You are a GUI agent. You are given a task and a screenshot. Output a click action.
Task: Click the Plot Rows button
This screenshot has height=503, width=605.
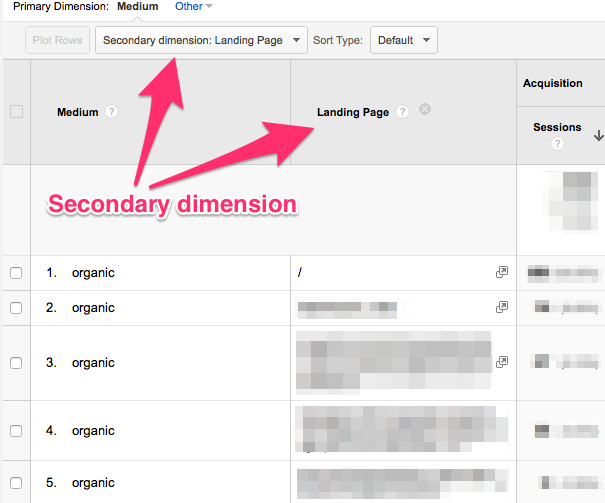pyautogui.click(x=57, y=40)
